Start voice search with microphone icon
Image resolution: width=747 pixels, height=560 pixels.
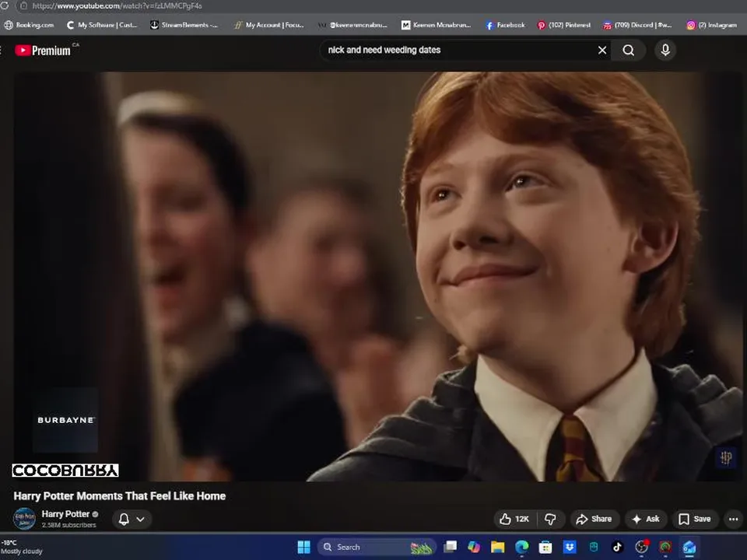click(x=665, y=50)
